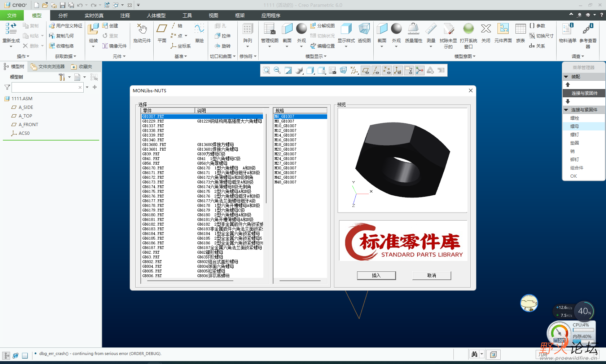This screenshot has width=606, height=364.
Task: Toggle coordinate system display visibility
Action: [x=398, y=70]
